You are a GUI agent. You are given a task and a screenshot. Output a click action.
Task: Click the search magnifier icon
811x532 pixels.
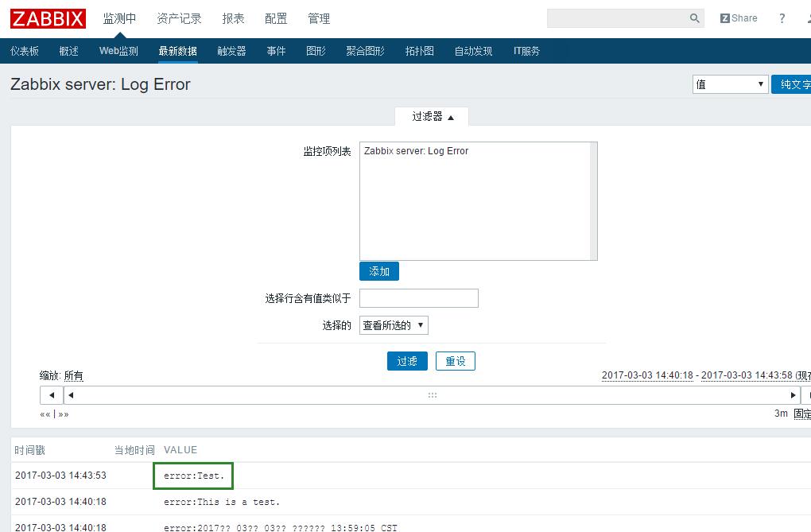[x=694, y=18]
